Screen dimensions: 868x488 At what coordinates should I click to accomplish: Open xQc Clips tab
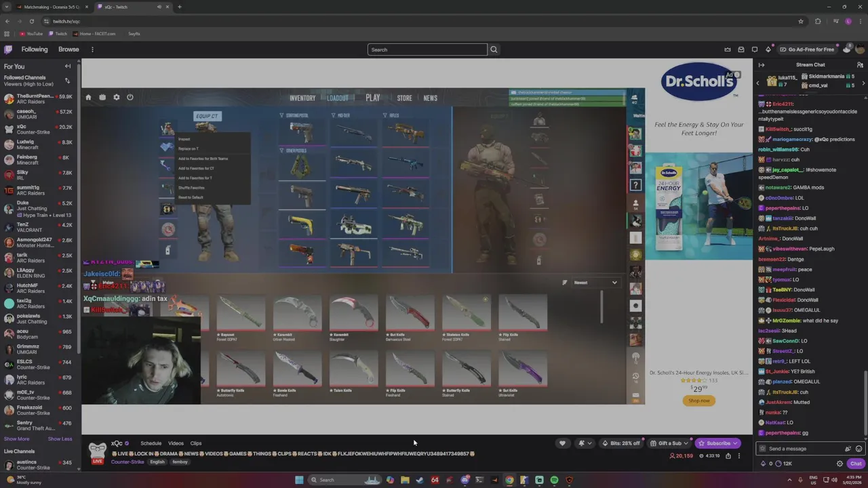(196, 443)
